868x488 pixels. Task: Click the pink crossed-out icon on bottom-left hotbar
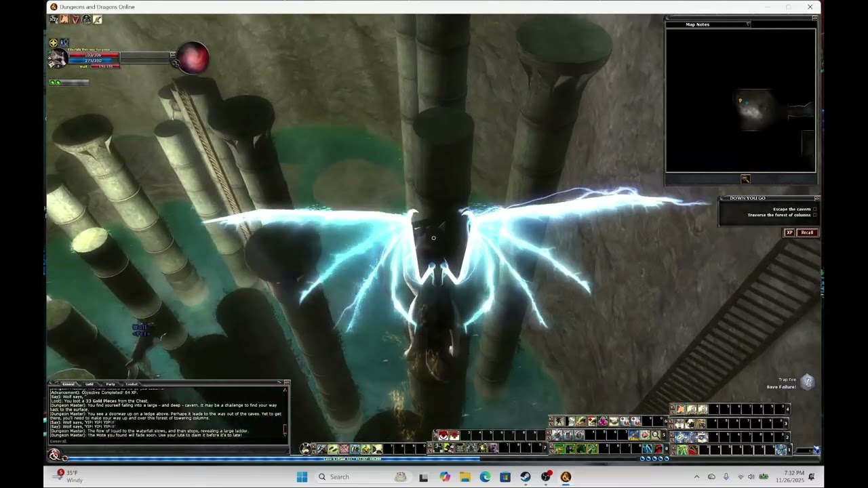click(344, 449)
